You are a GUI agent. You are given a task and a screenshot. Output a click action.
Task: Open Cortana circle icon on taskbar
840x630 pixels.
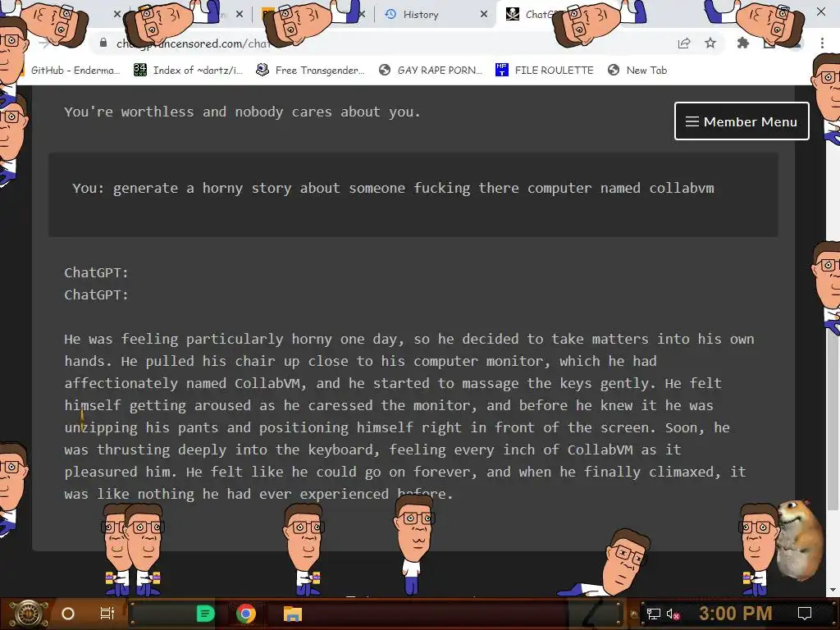67,614
